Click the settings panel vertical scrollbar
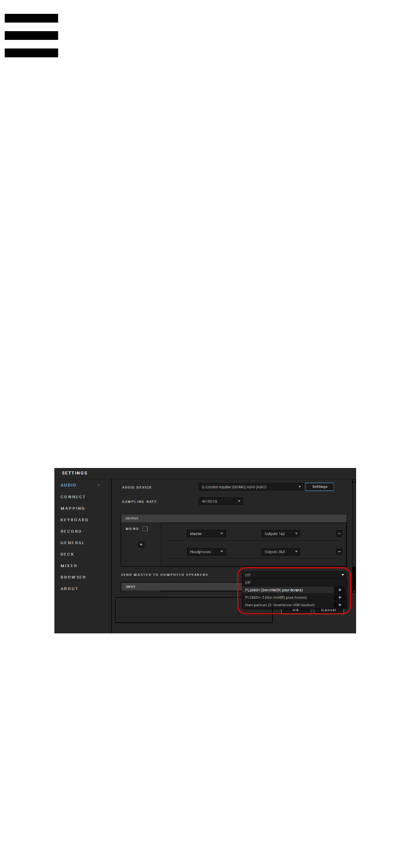411x868 pixels. tap(354, 536)
